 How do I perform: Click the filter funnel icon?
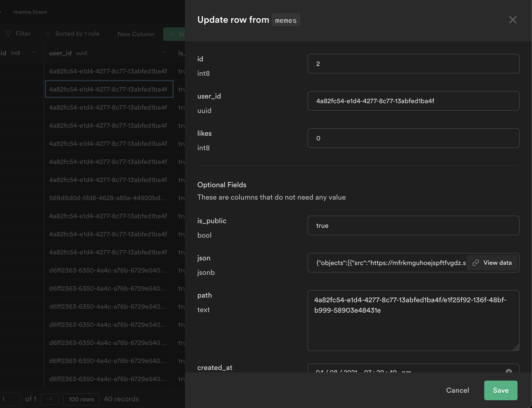[x=8, y=34]
